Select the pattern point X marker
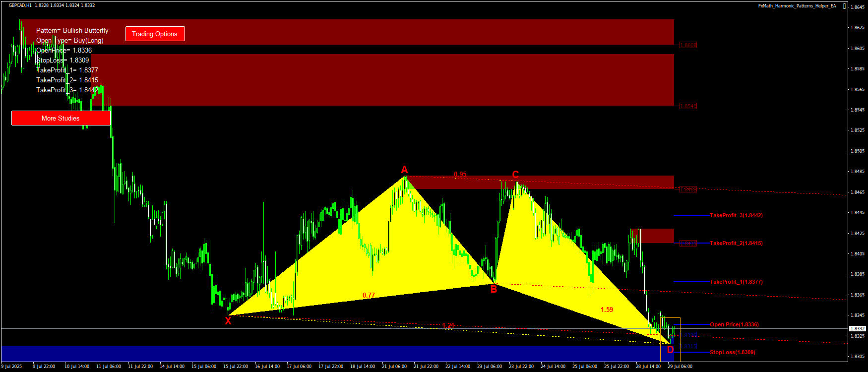868x372 pixels. point(228,321)
